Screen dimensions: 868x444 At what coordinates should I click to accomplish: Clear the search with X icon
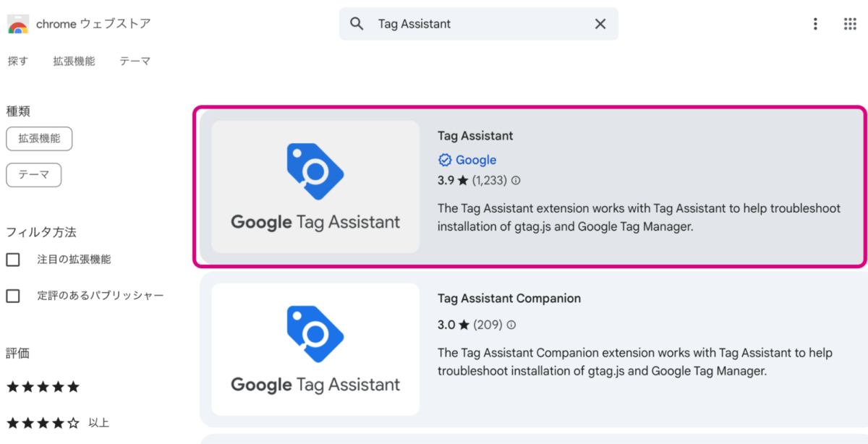pyautogui.click(x=600, y=24)
